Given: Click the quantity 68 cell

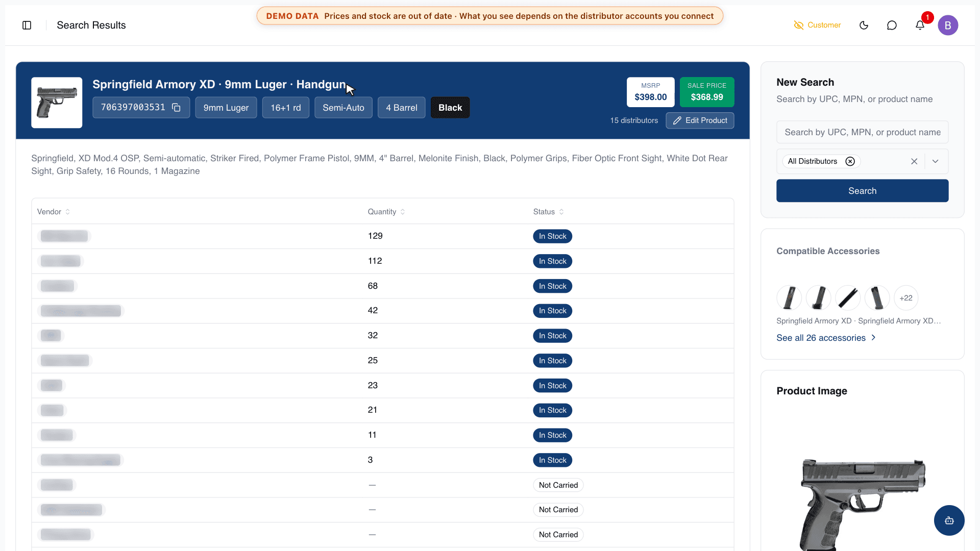Looking at the screenshot, I should point(373,286).
